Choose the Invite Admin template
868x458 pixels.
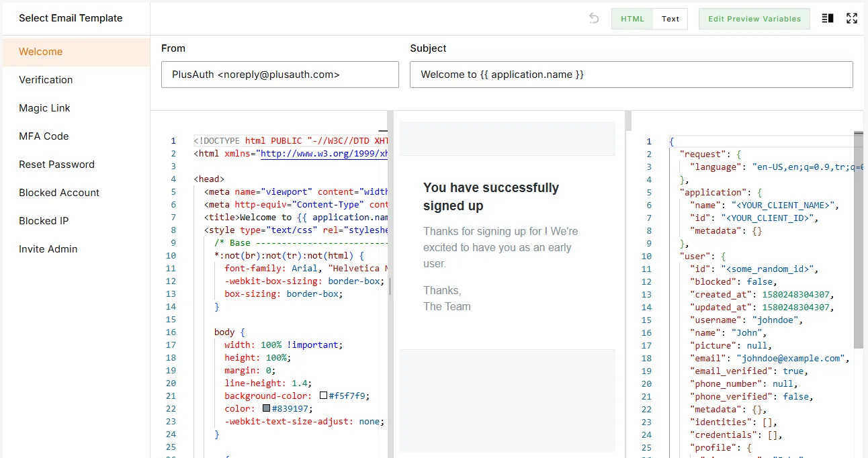click(x=48, y=249)
